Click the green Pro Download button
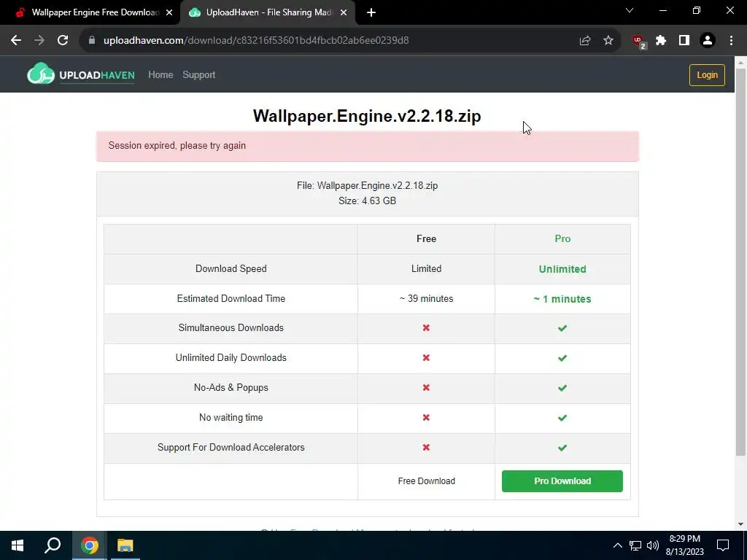Viewport: 747px width, 560px height. 562,481
